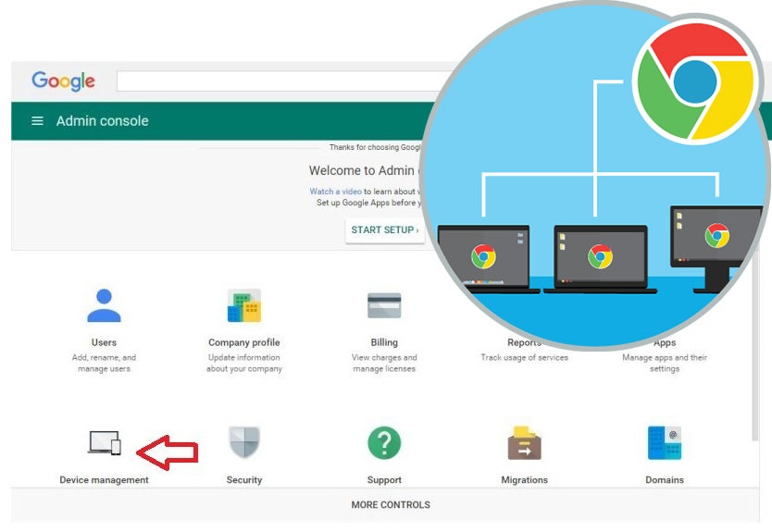Image resolution: width=772 pixels, height=532 pixels.
Task: Click 'View charges and manage licenses' description
Action: [384, 364]
